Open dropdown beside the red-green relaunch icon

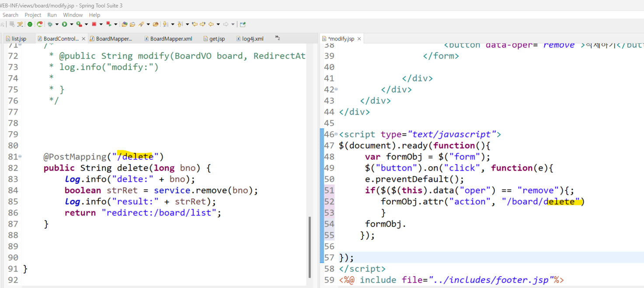click(116, 25)
